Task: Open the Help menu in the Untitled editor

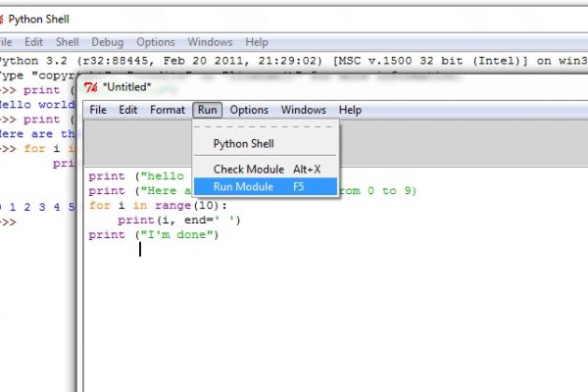Action: point(350,110)
